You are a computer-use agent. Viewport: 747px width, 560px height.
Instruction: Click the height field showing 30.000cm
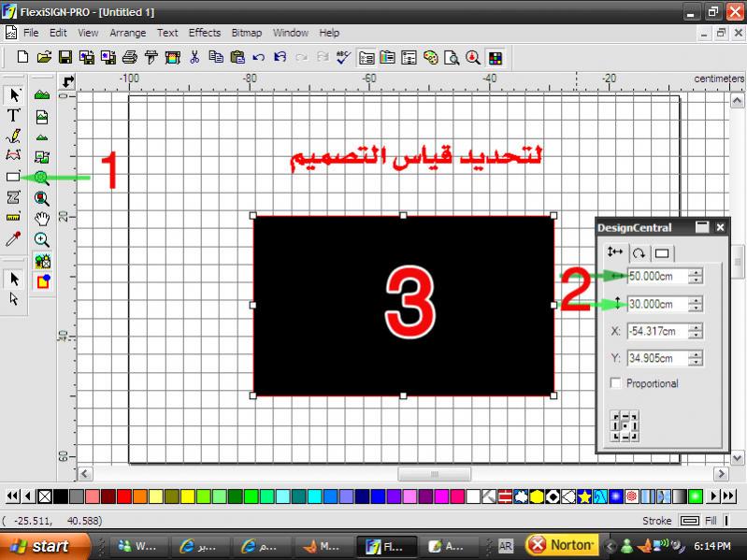point(656,304)
